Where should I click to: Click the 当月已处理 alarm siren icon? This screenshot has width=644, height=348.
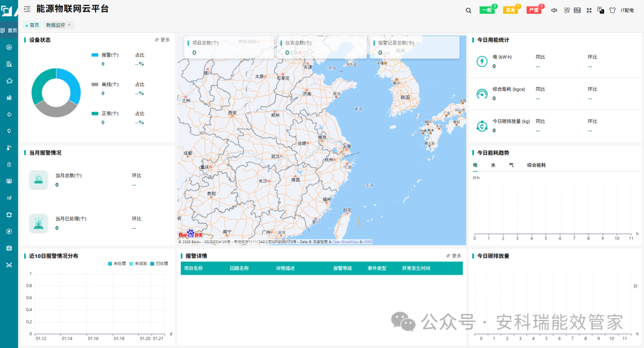click(x=39, y=223)
